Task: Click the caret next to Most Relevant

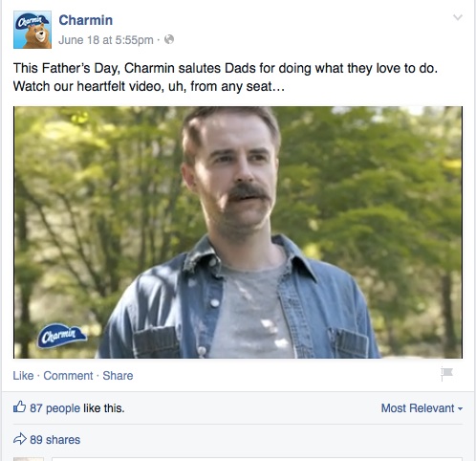Action: pyautogui.click(x=460, y=408)
